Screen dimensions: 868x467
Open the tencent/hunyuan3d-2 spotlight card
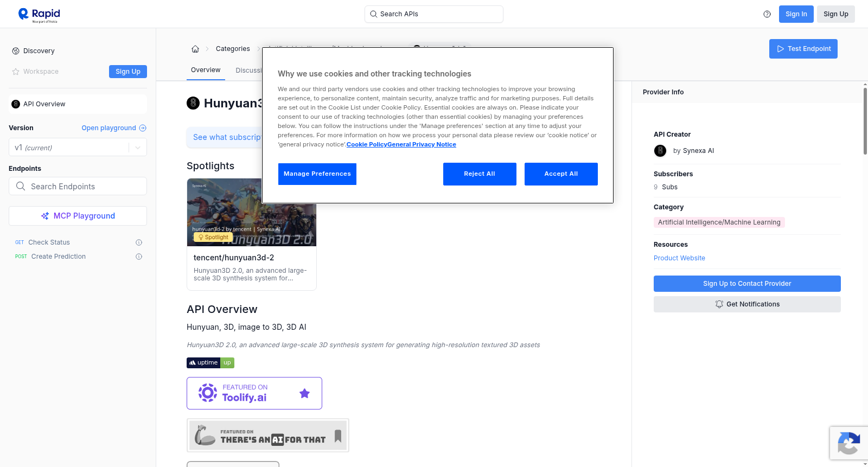click(x=252, y=234)
